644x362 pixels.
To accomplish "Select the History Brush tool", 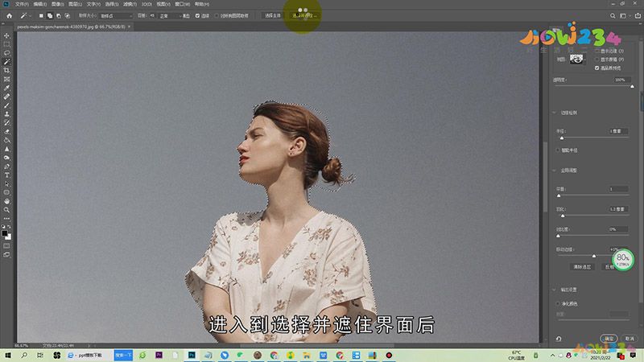I will point(6,123).
